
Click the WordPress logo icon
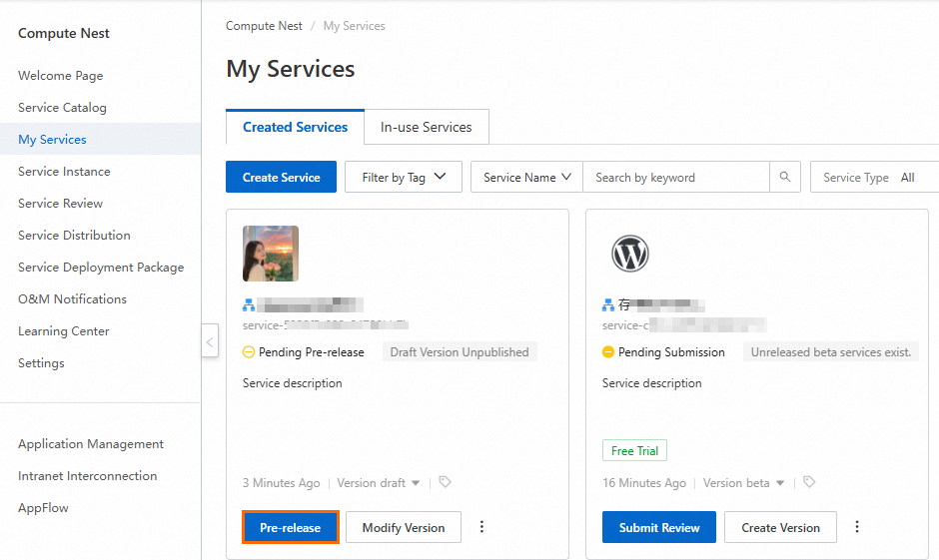click(x=630, y=254)
